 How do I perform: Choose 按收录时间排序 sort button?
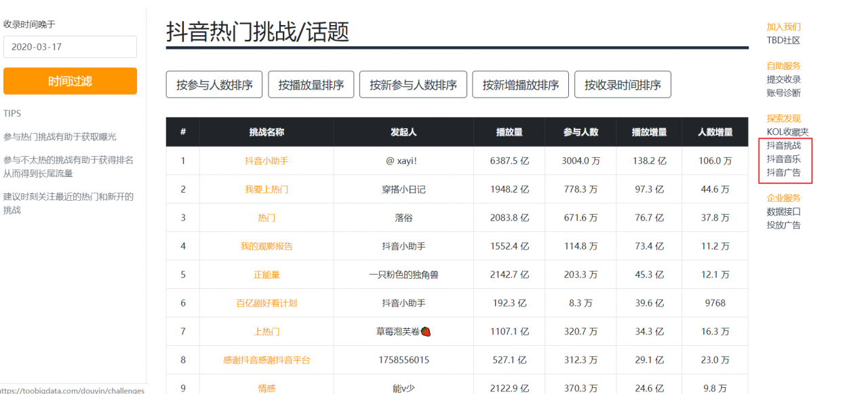623,85
